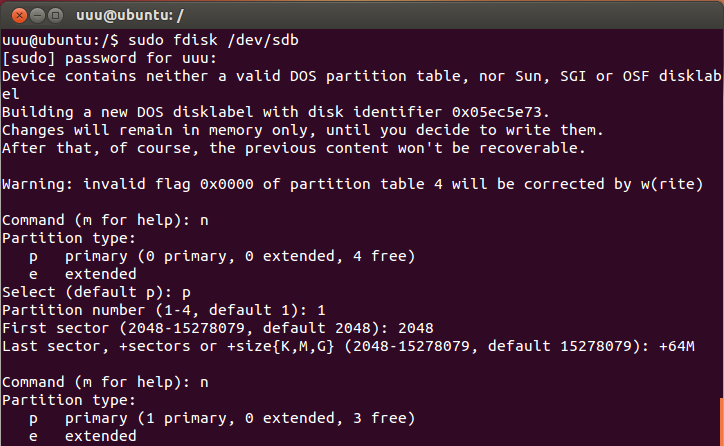This screenshot has height=446, width=724.
Task: Click the '+64M' last sector value
Action: click(676, 346)
